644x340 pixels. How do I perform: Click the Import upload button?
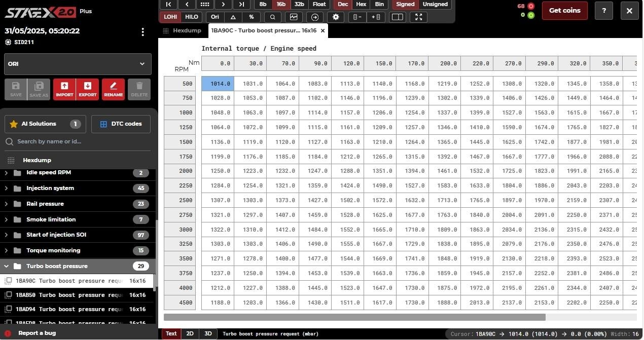point(64,89)
